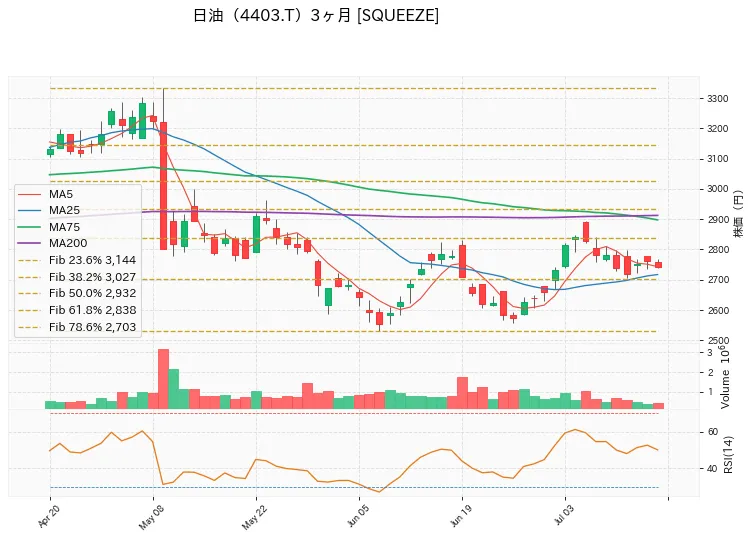Image resolution: width=752 pixels, height=540 pixels.
Task: Click the Fib 38.2% 3,027 legend item
Action: (77, 277)
